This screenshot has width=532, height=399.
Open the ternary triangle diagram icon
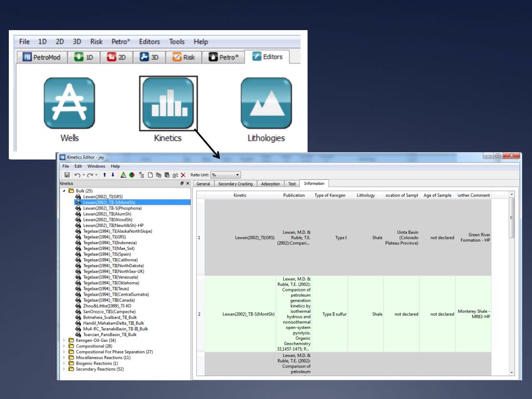click(x=123, y=175)
